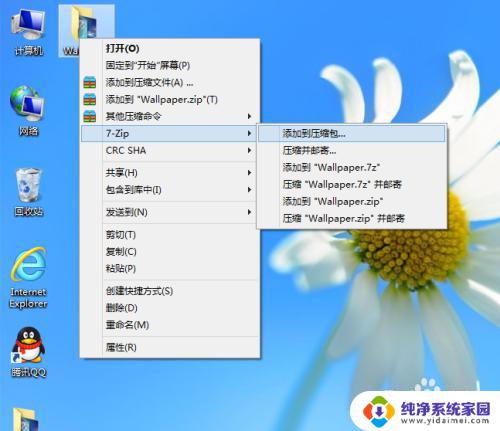Choose 剪切(T) in the context menu
The height and width of the screenshot is (431, 500).
[170, 235]
